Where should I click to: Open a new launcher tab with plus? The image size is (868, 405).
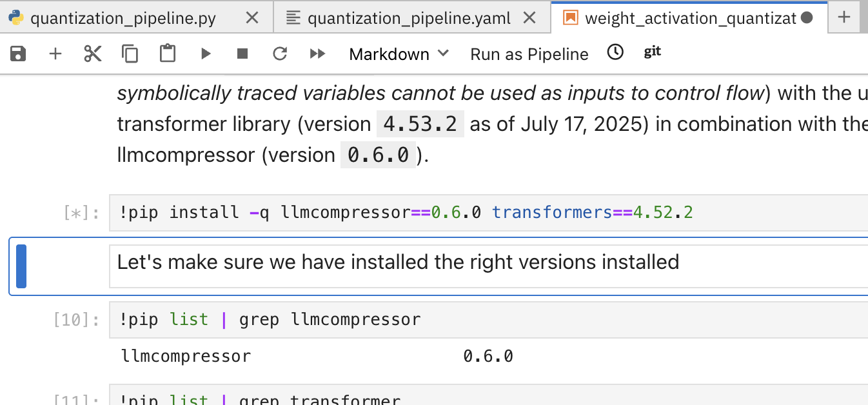pos(844,17)
